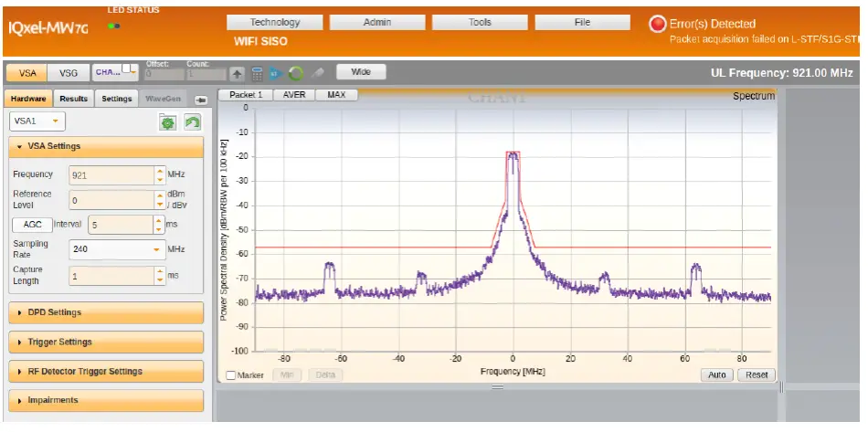The height and width of the screenshot is (432, 868).
Task: Switch to the Hardware tab
Action: 29,99
